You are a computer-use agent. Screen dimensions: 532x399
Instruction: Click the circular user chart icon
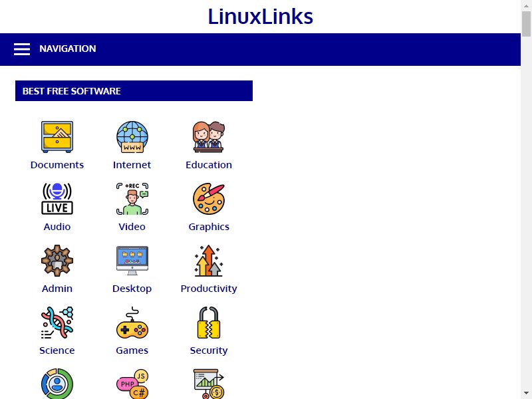pos(57,384)
